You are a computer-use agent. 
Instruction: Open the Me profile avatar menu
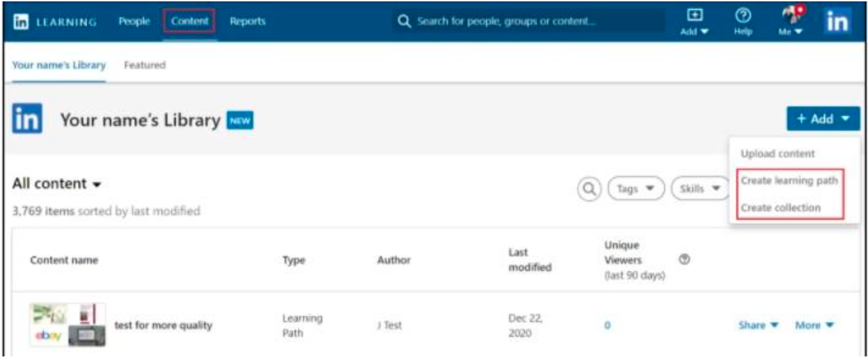(x=791, y=21)
